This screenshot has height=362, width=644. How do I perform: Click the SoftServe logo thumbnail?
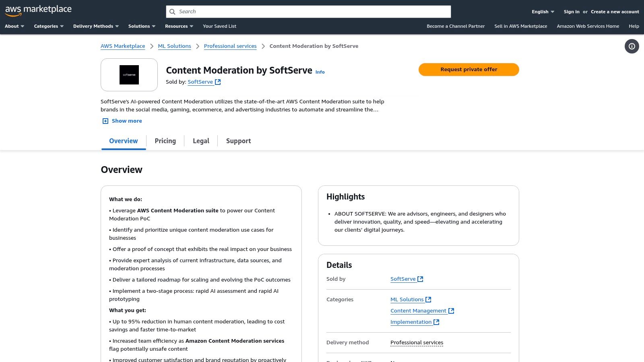click(x=129, y=75)
